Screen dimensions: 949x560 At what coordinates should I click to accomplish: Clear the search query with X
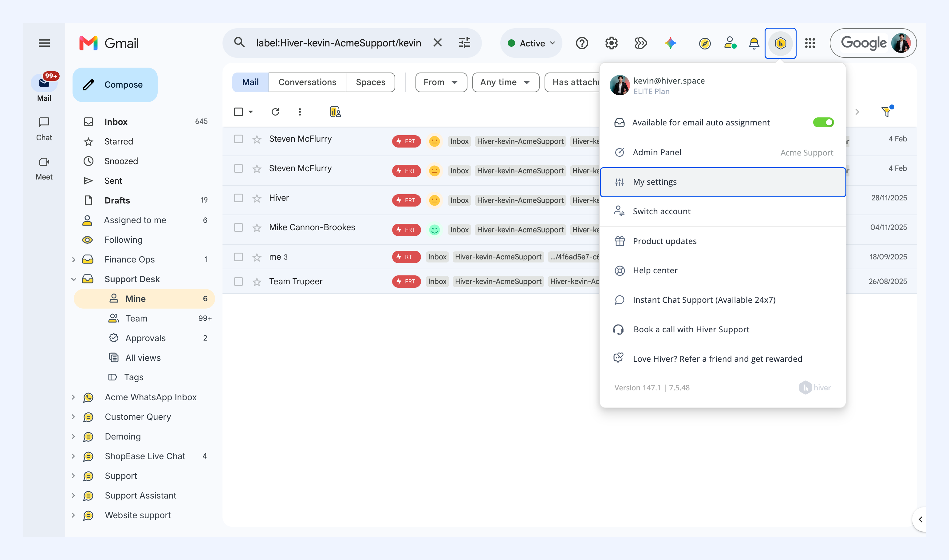437,43
